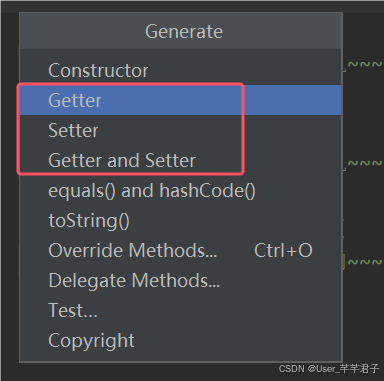Click the dark editor strip above the Generate header
384x381 pixels.
coord(192,7)
